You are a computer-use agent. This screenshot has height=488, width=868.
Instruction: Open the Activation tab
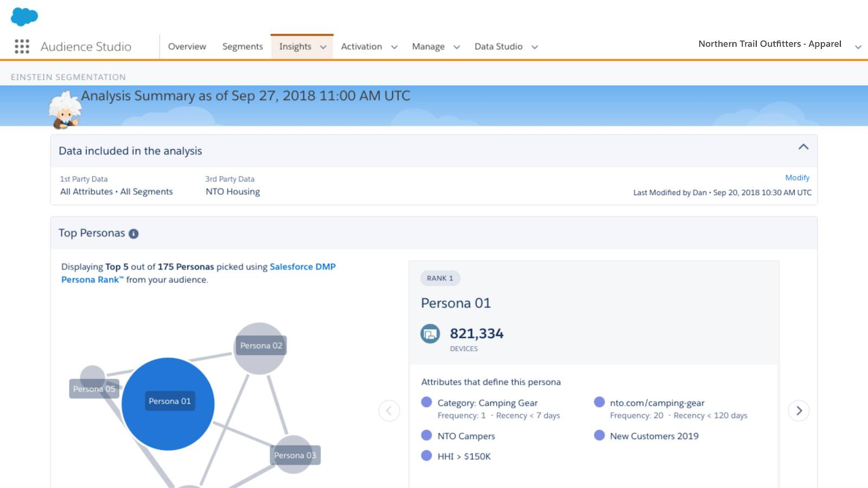pos(361,47)
